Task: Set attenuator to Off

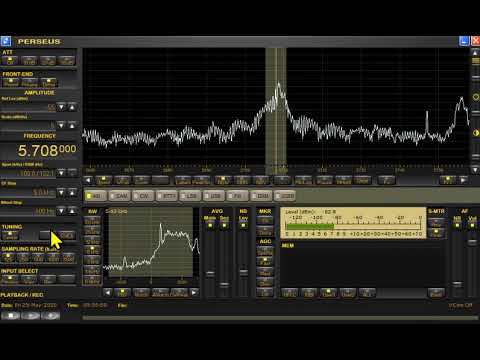Action: point(10,61)
